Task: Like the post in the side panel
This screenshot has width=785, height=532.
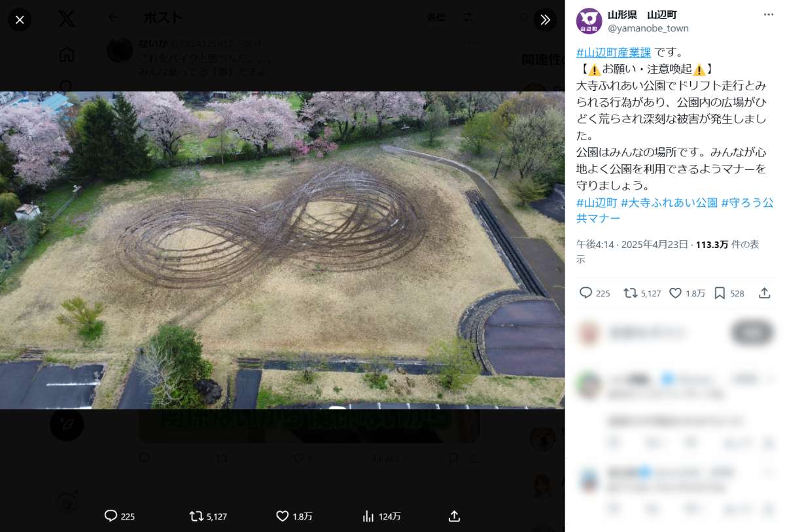Action: coord(676,293)
